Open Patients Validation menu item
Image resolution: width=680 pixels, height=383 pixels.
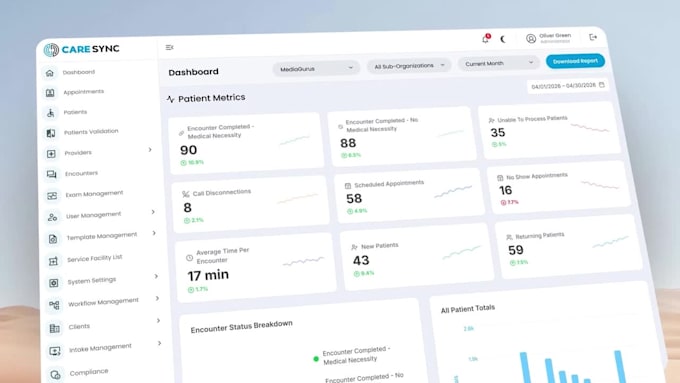click(x=91, y=132)
